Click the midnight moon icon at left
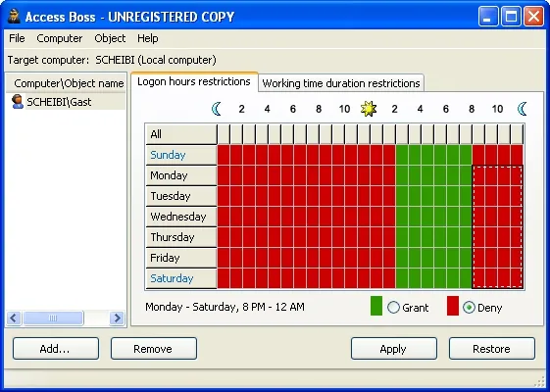This screenshot has width=550, height=392. point(217,109)
